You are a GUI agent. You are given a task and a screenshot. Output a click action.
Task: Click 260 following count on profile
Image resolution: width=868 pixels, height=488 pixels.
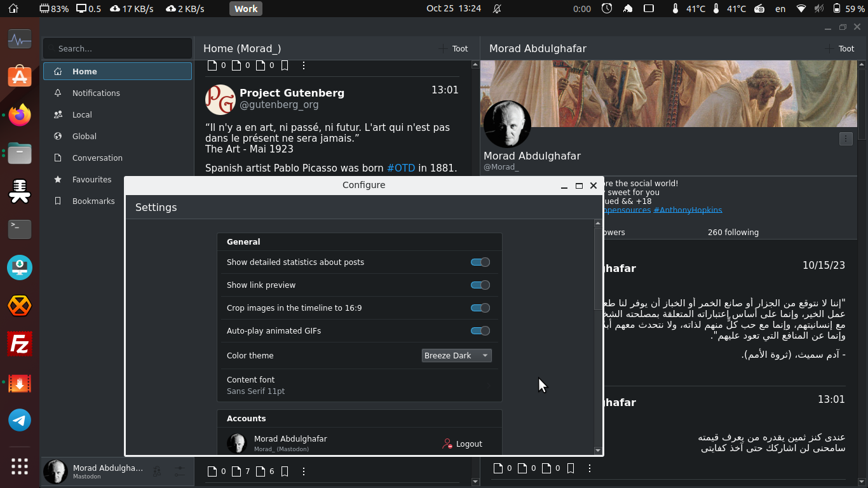click(733, 233)
